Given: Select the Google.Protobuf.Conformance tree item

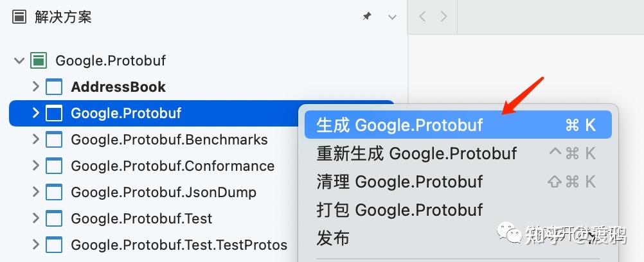Looking at the screenshot, I should (x=172, y=166).
